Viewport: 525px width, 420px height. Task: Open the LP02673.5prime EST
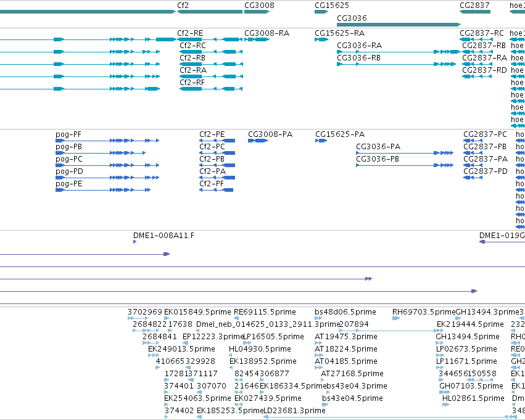click(x=440, y=355)
